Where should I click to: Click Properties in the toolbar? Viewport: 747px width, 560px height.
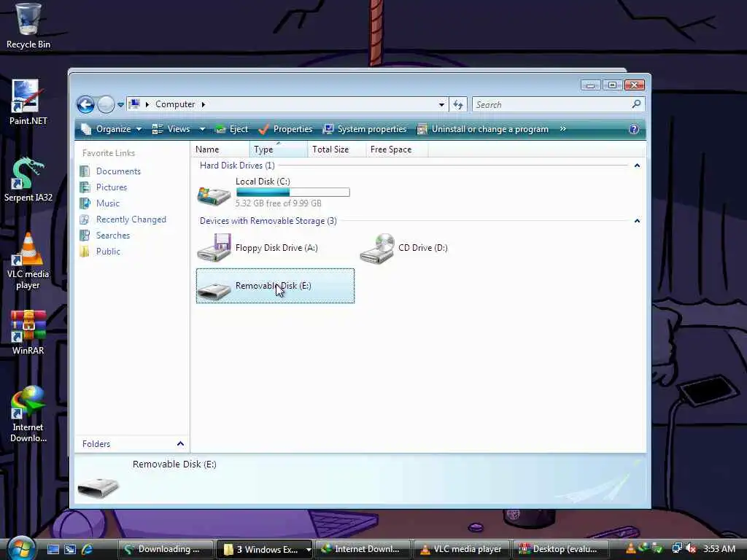click(x=285, y=129)
